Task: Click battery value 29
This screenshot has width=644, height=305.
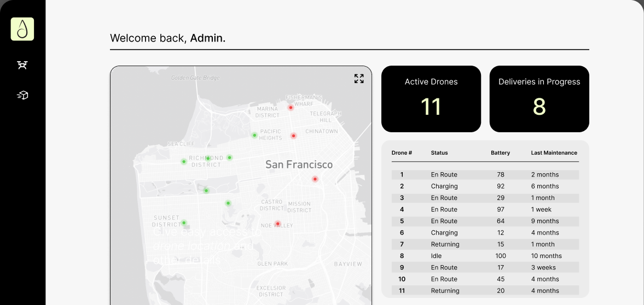Action: pyautogui.click(x=500, y=197)
